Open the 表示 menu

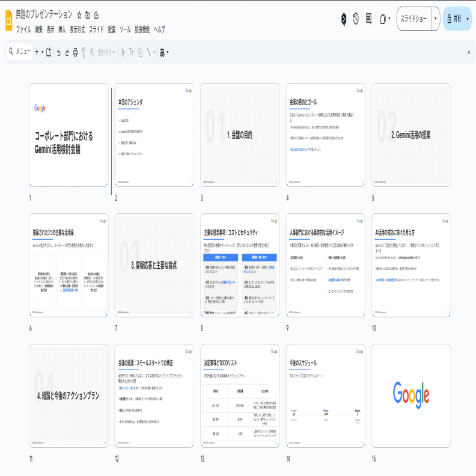[x=50, y=29]
